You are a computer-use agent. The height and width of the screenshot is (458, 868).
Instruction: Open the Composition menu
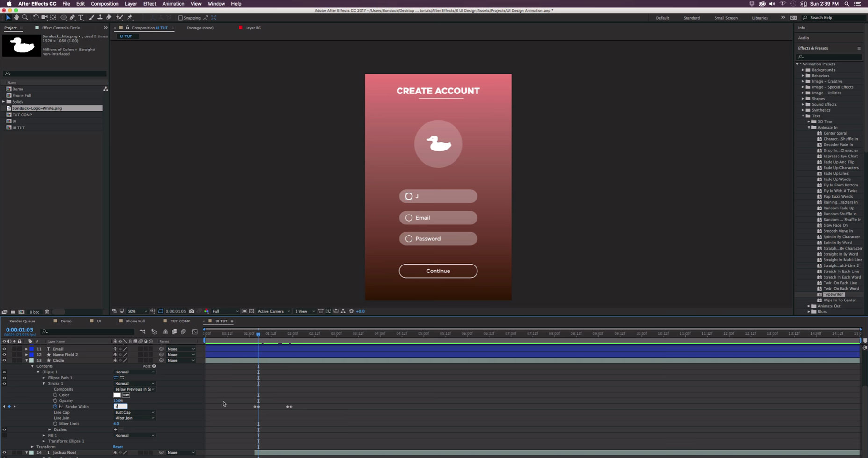pyautogui.click(x=104, y=4)
